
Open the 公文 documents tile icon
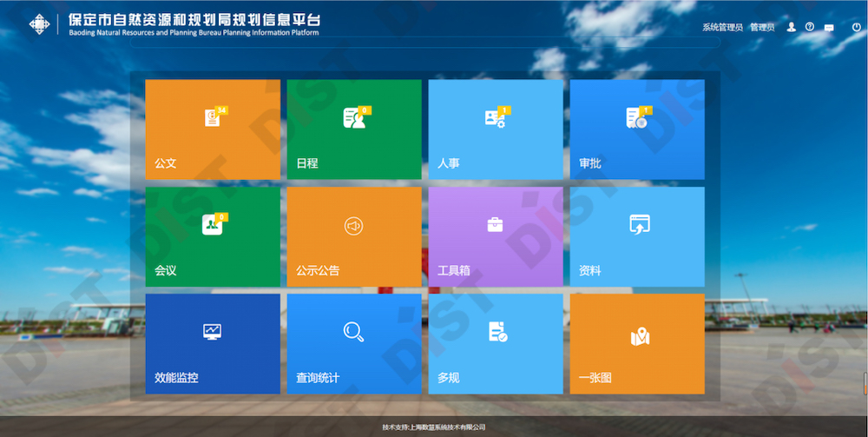click(213, 118)
